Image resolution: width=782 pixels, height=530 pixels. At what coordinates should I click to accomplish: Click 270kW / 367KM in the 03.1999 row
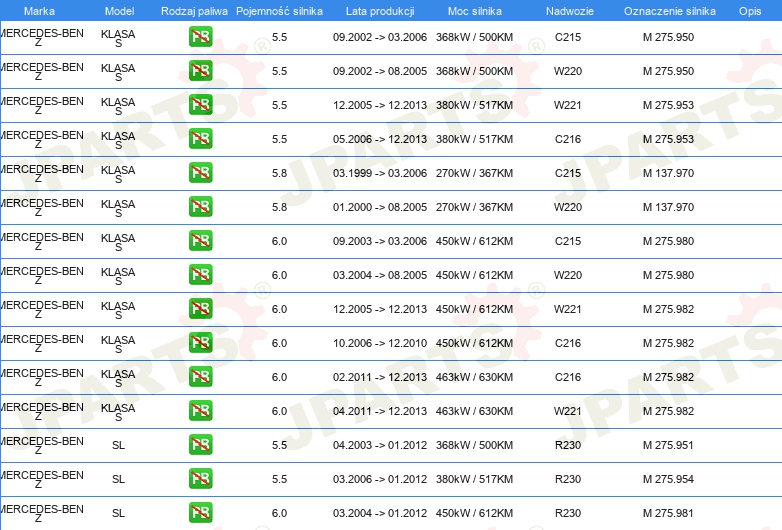tap(474, 173)
